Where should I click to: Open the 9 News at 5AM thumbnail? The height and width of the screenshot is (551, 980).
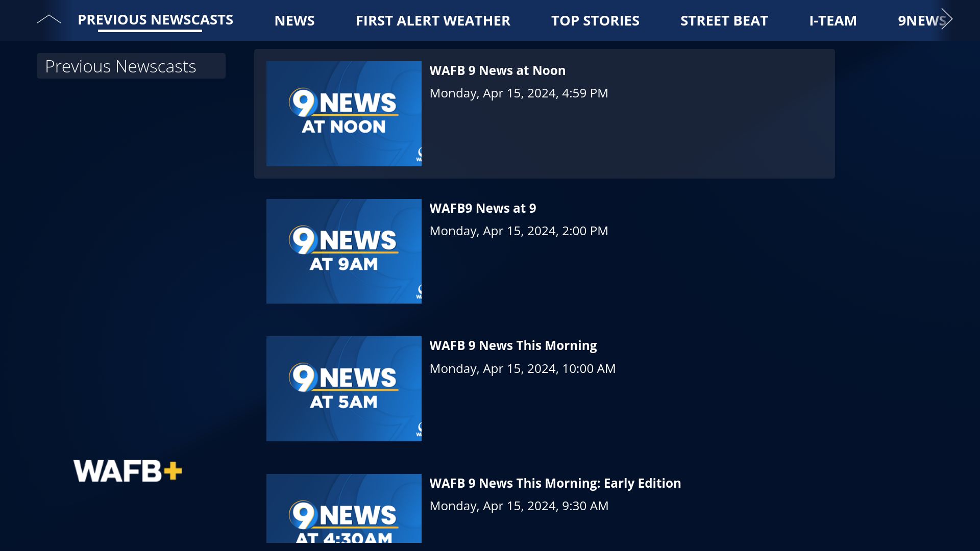pyautogui.click(x=344, y=388)
